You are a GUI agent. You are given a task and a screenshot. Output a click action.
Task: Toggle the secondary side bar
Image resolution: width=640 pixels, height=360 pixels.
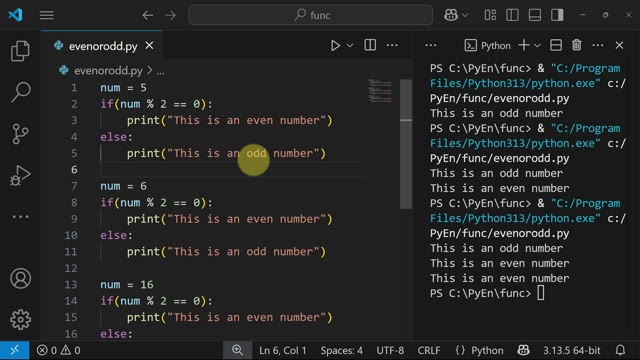click(557, 15)
